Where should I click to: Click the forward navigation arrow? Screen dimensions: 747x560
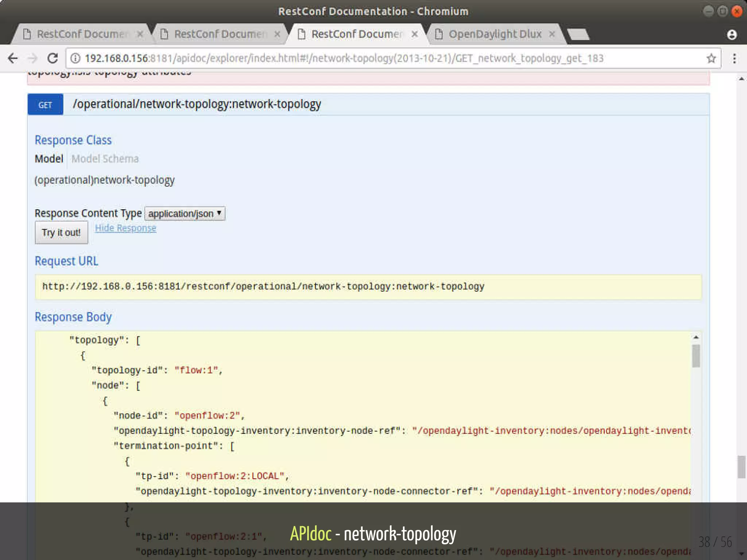33,58
